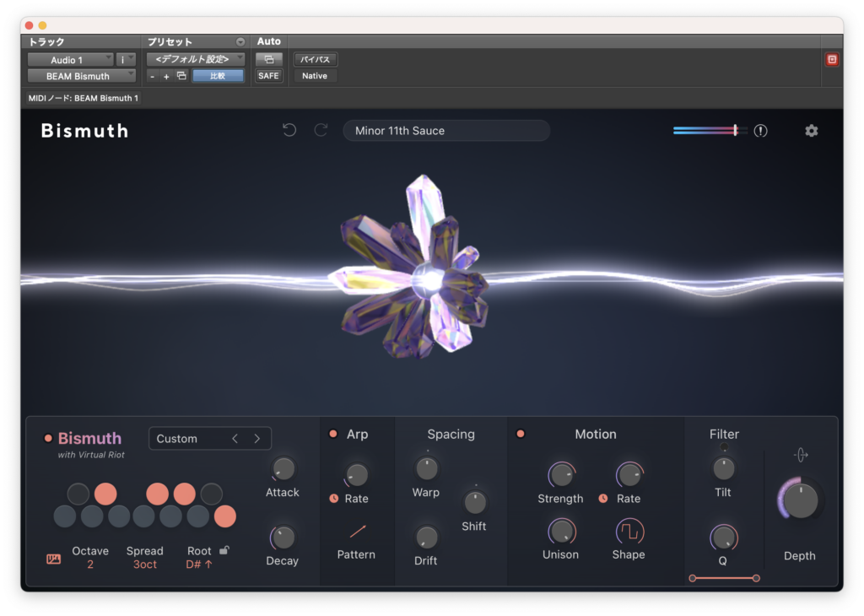Click the preset circle menu icon
The width and height of the screenshot is (864, 616).
240,42
